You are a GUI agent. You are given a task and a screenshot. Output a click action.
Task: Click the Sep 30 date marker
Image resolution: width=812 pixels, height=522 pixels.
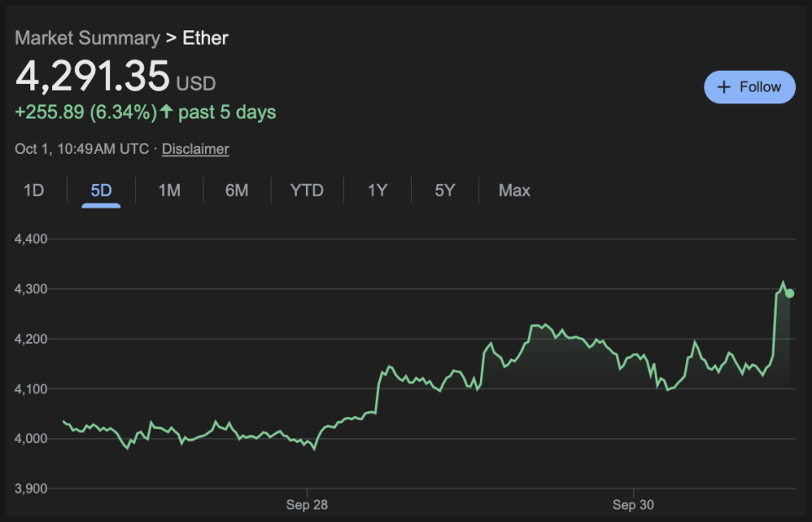pyautogui.click(x=634, y=504)
